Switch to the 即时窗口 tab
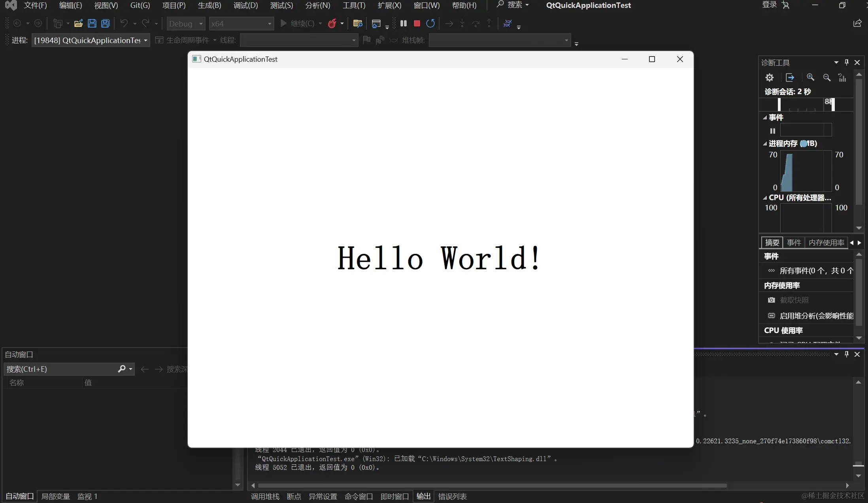This screenshot has height=503, width=868. [394, 496]
